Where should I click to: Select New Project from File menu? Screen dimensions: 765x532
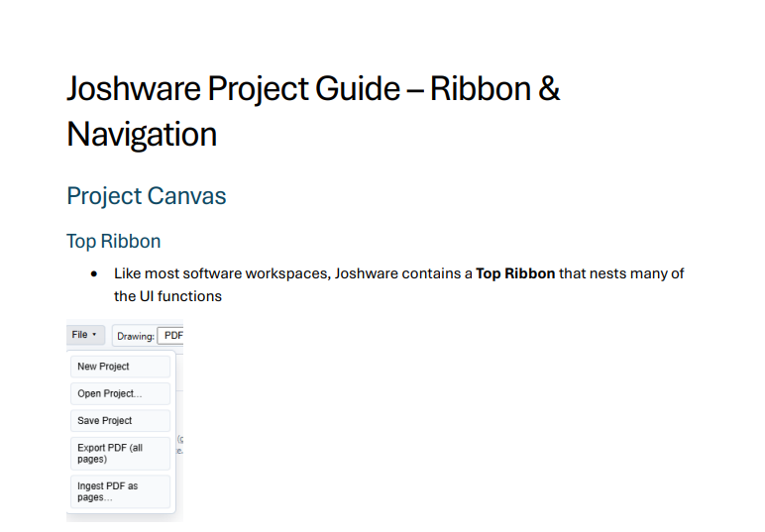(120, 367)
